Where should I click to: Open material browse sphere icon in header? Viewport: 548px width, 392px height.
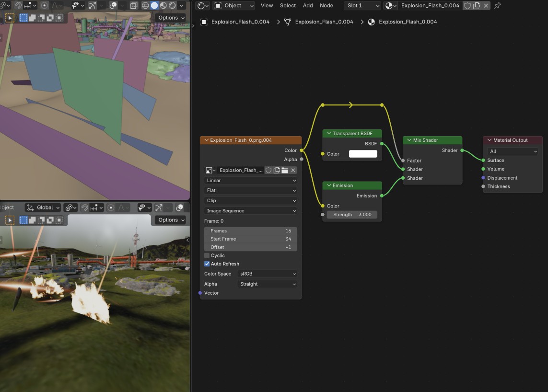[x=390, y=6]
